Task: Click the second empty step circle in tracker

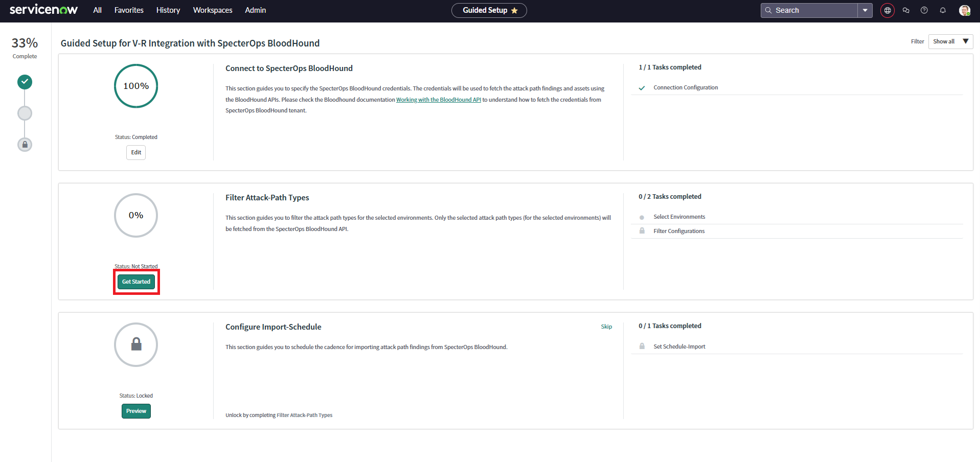Action: 25,113
